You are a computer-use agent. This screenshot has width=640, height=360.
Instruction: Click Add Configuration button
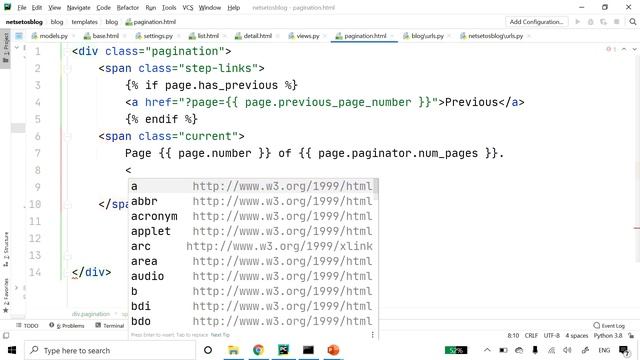pyautogui.click(x=536, y=22)
